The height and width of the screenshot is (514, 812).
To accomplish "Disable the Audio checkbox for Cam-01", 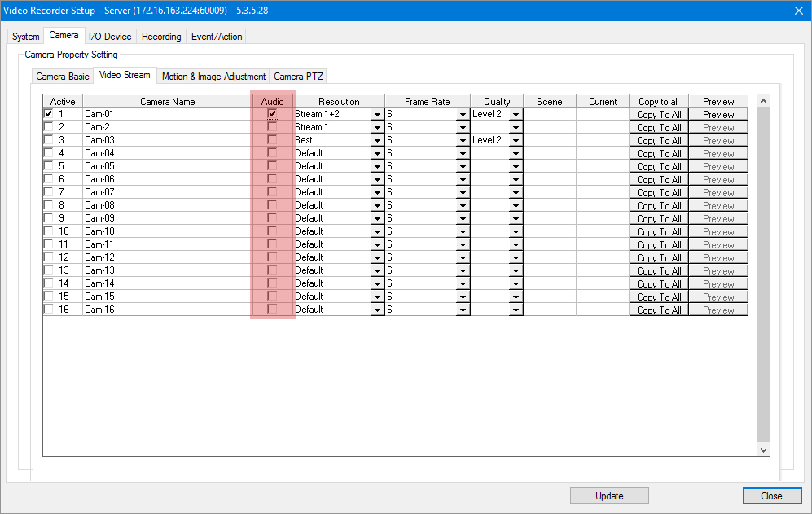I will click(272, 114).
